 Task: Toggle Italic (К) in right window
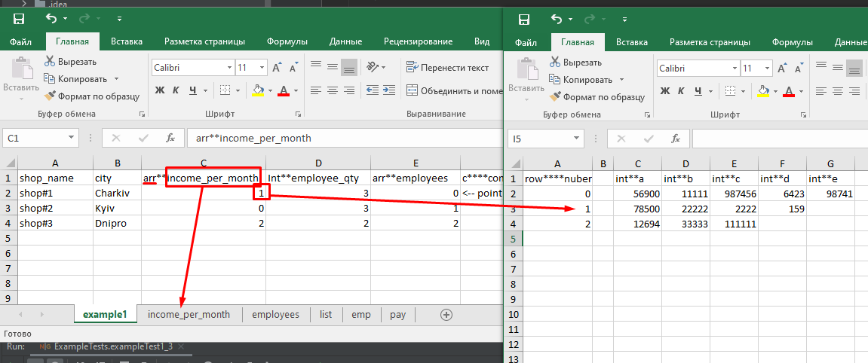click(x=682, y=90)
